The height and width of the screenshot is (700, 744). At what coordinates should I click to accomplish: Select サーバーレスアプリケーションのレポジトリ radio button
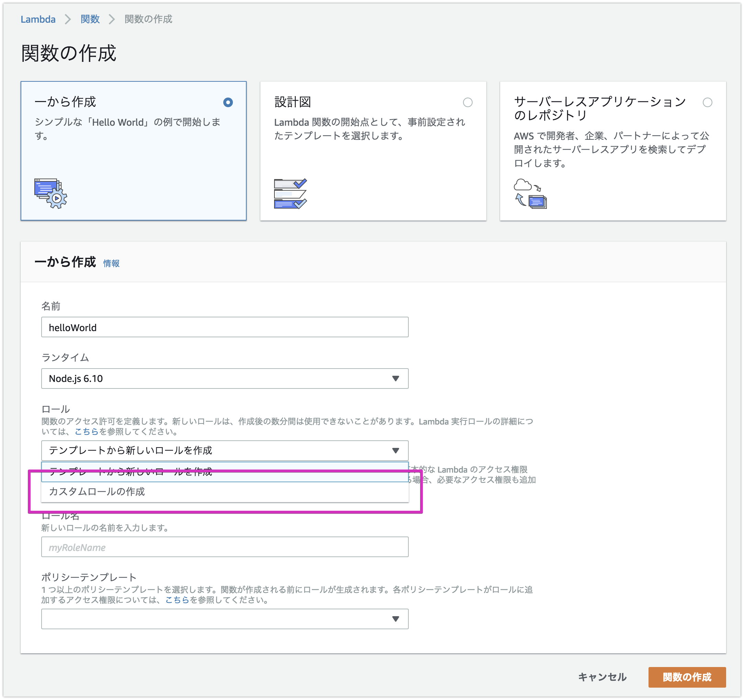coord(707,102)
